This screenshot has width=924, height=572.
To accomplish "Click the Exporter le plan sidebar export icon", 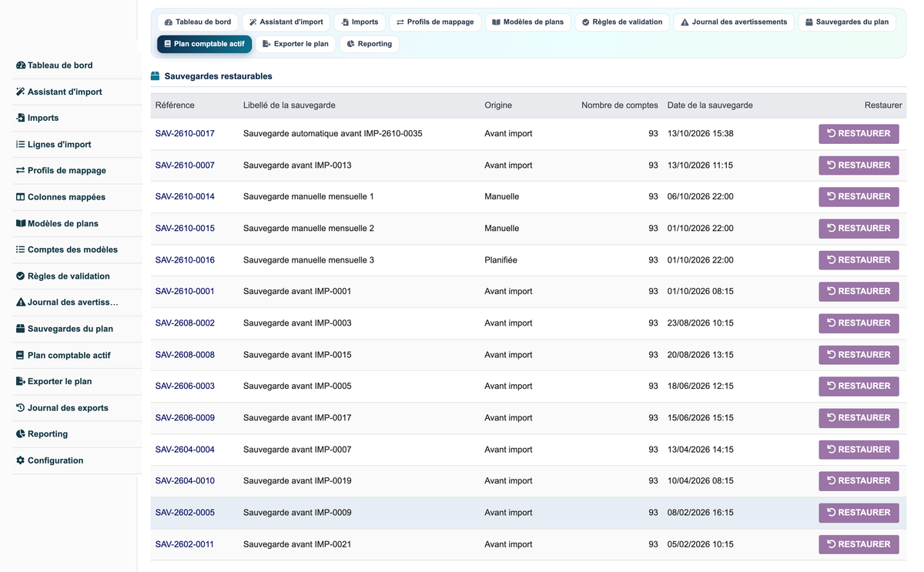I will (21, 381).
